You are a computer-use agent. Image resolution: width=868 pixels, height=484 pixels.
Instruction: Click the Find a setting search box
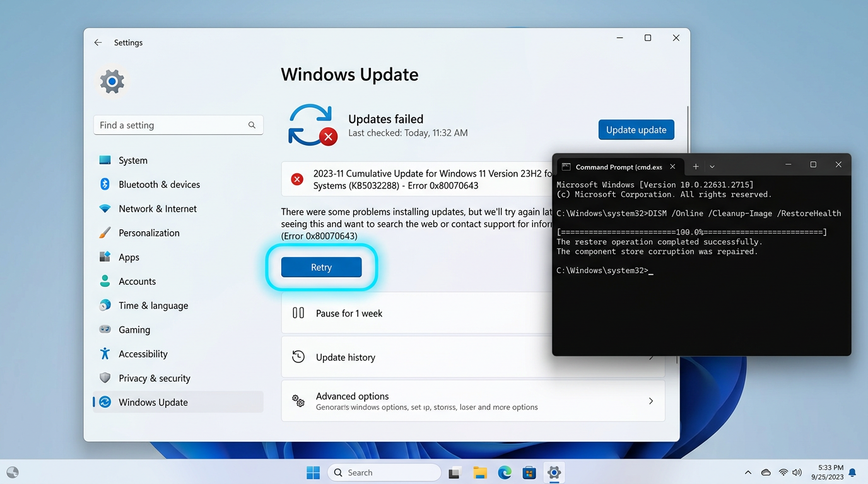[179, 125]
